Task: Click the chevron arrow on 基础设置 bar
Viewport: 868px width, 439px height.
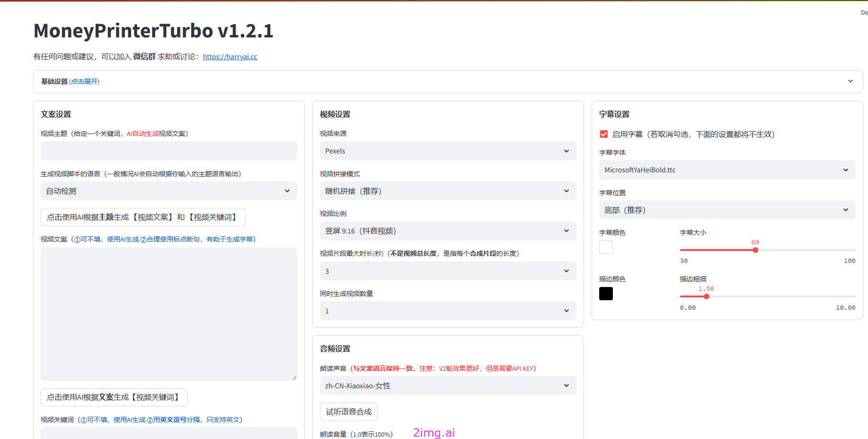Action: 850,81
